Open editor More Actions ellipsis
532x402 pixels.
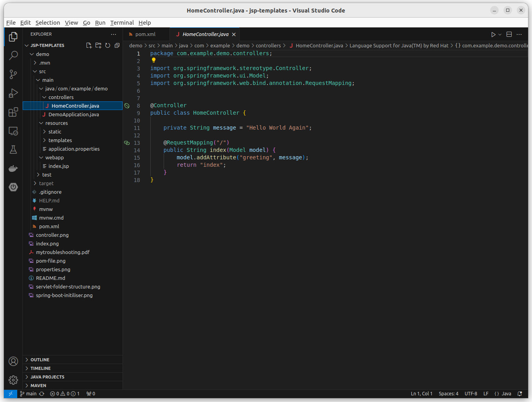519,34
